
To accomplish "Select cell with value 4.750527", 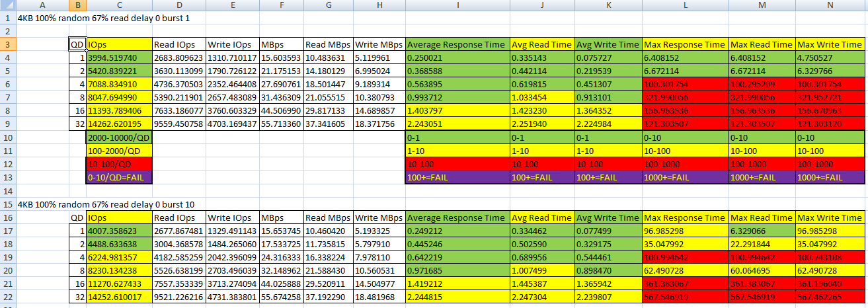I will 829,58.
